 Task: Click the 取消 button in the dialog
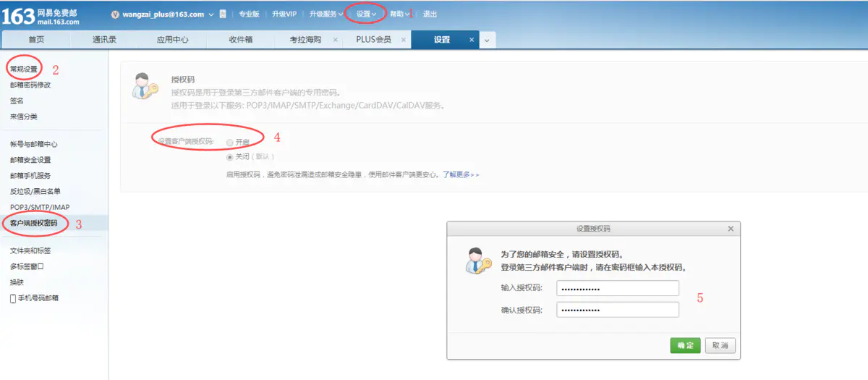click(720, 346)
